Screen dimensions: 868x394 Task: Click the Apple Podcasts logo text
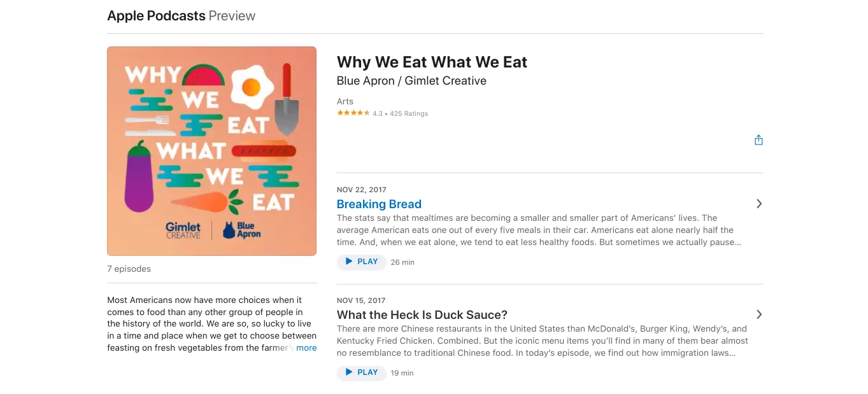pyautogui.click(x=155, y=15)
